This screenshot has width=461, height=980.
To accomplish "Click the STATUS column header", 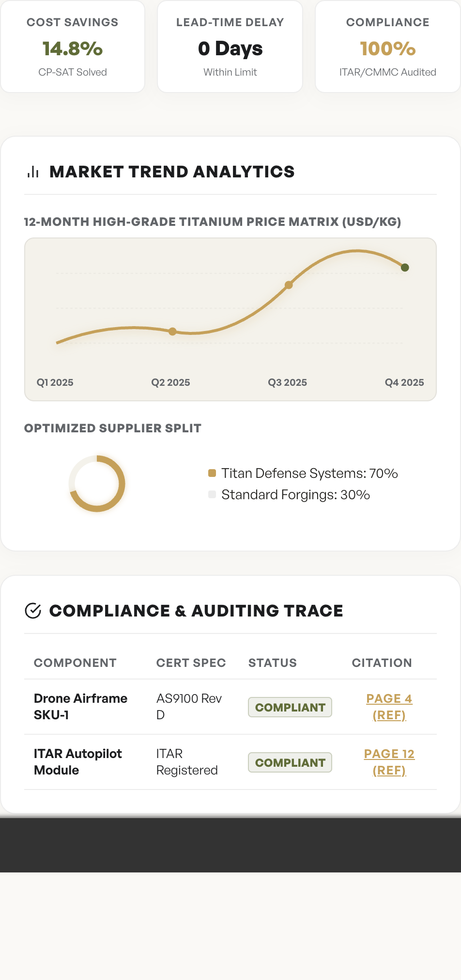I will click(273, 663).
